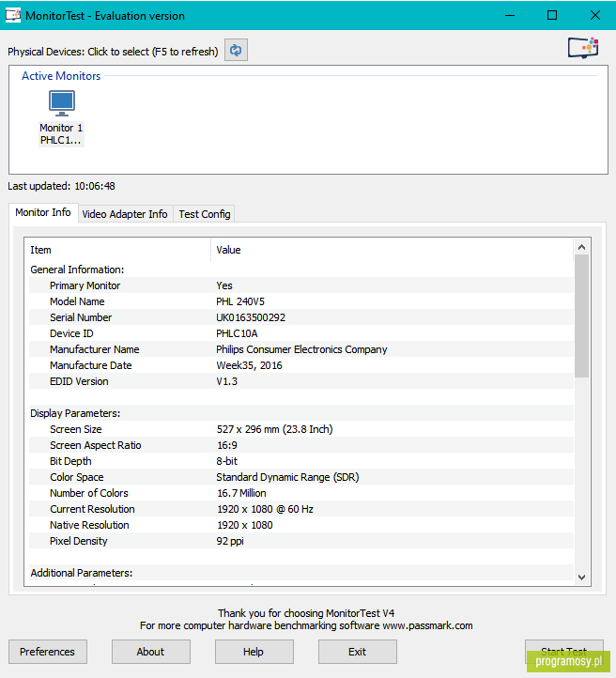Open Help

254,652
